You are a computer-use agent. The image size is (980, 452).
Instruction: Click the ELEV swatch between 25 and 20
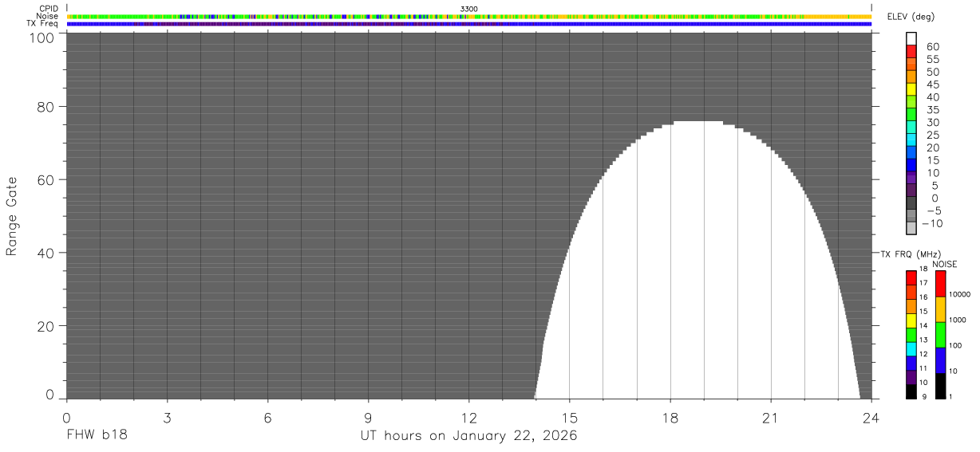click(911, 140)
